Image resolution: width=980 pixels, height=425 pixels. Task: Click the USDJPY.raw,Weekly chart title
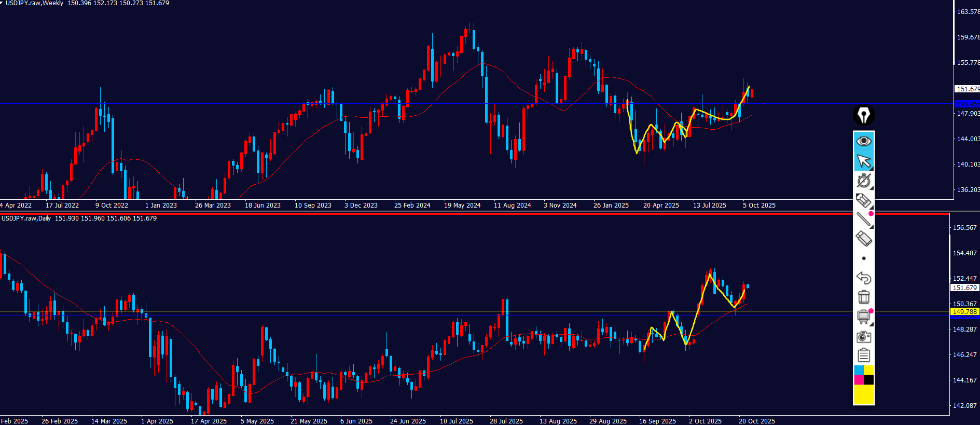click(x=34, y=3)
